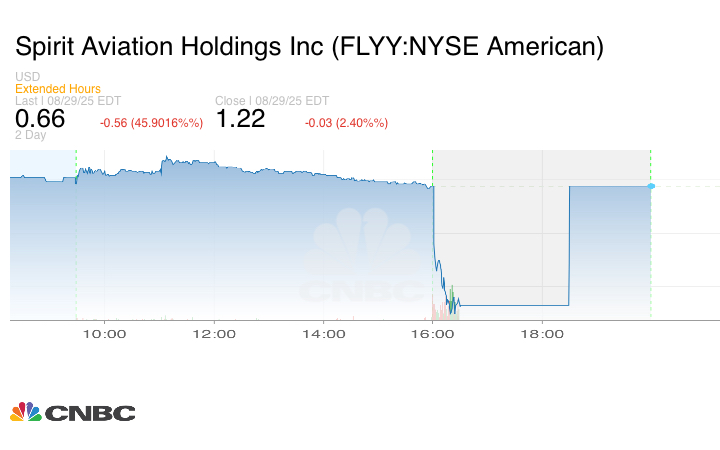Click the blue endpoint dot on the price line
This screenshot has height=450, width=720.
651,186
